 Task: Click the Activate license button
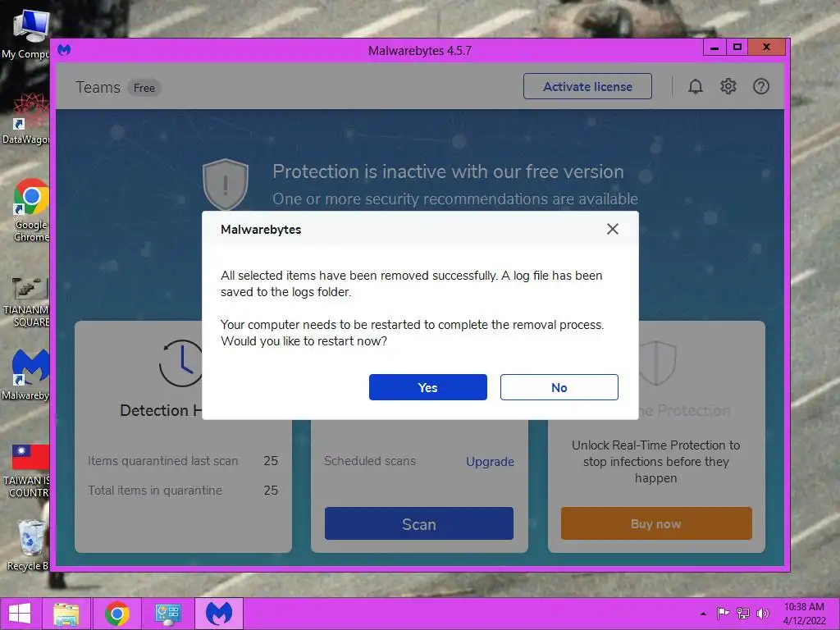pos(587,87)
